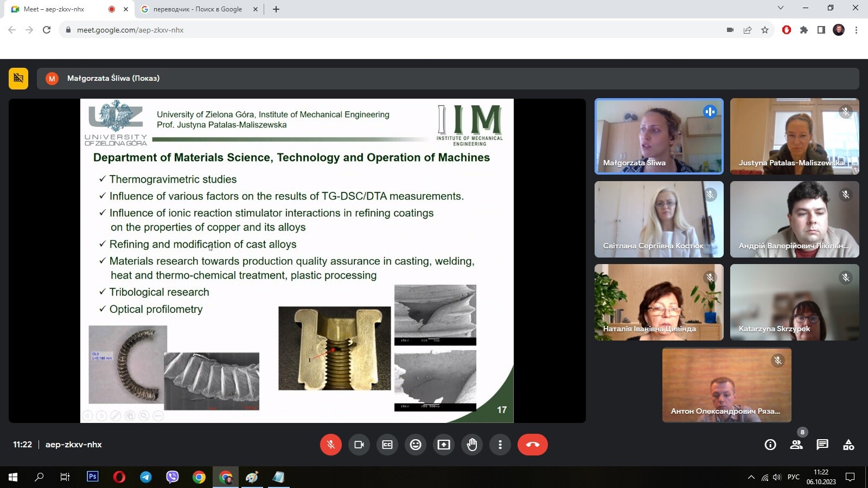868x488 pixels.
Task: Click the present now screen-share icon
Action: click(x=444, y=445)
